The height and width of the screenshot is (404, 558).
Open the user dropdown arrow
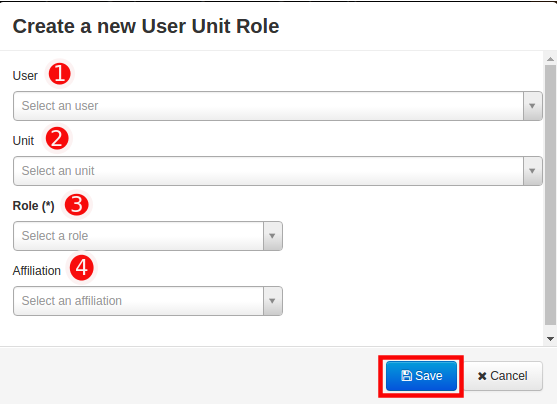[x=532, y=106]
